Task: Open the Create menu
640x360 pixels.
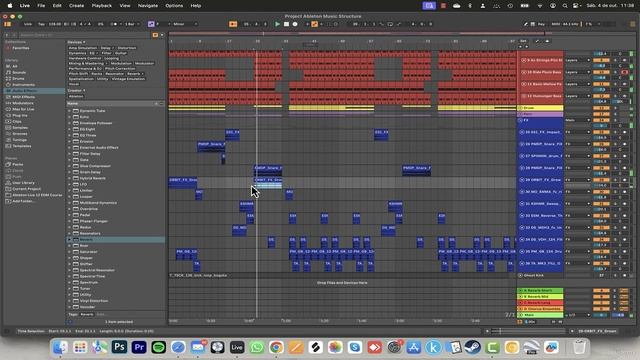Action: [76, 6]
